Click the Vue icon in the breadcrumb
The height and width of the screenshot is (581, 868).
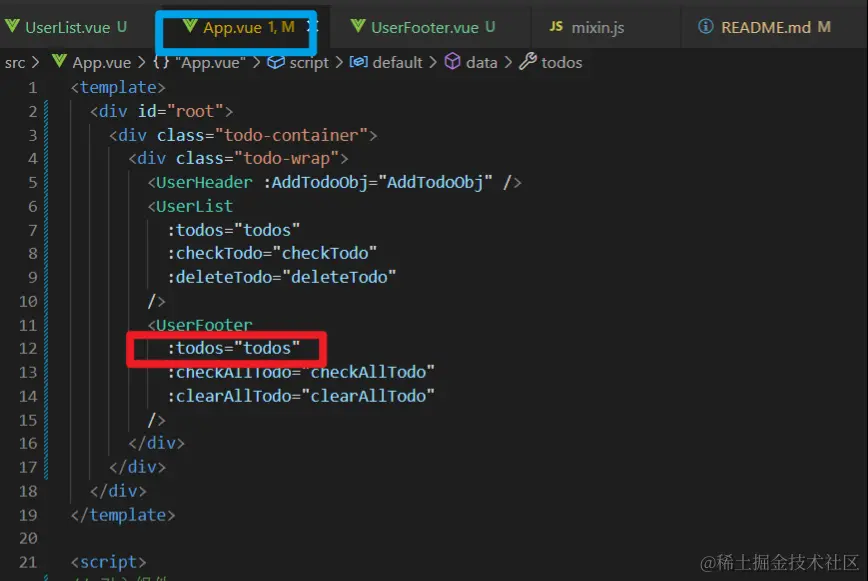59,61
